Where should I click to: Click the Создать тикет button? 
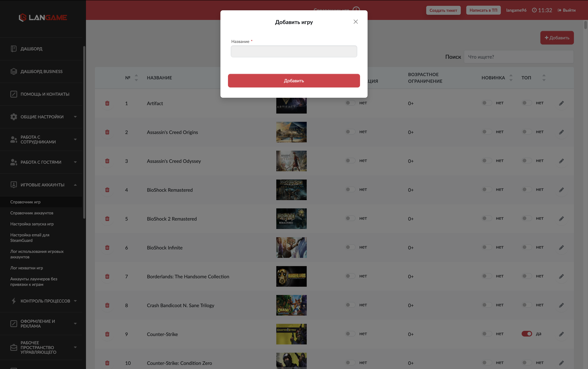(443, 10)
